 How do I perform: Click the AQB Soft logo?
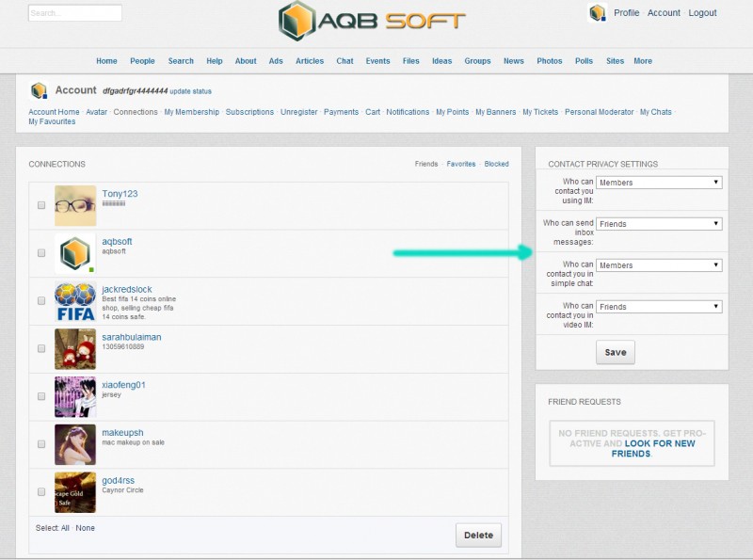tap(372, 21)
